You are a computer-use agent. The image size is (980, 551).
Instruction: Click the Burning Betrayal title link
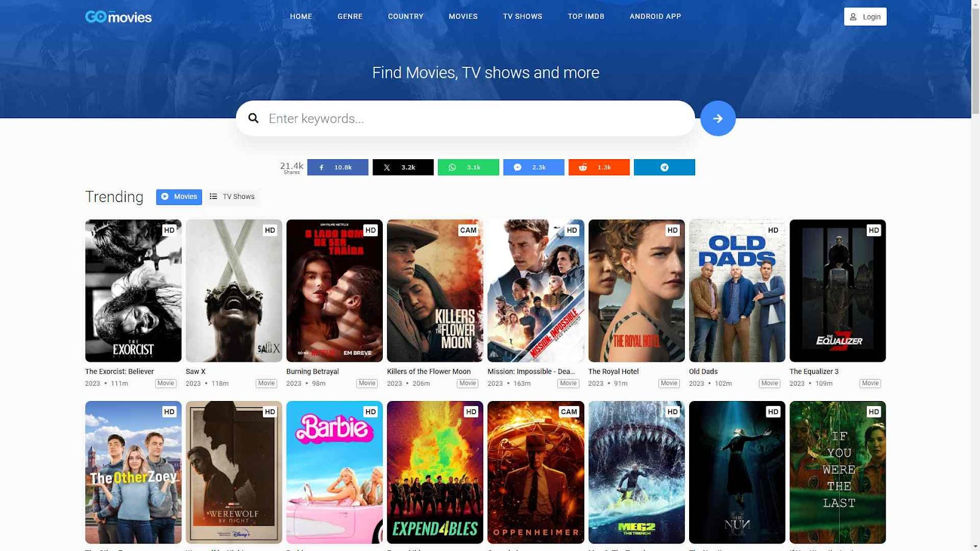[312, 372]
